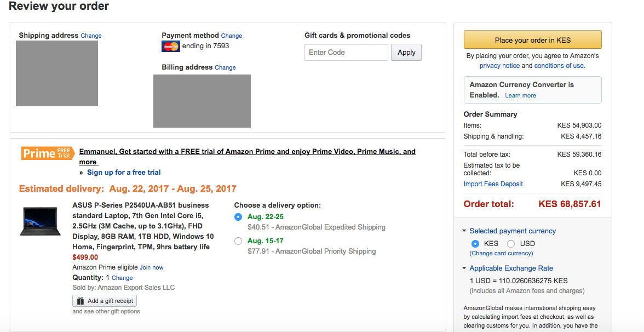The height and width of the screenshot is (332, 644).
Task: Click the Add a gift receipt button
Action: [105, 301]
